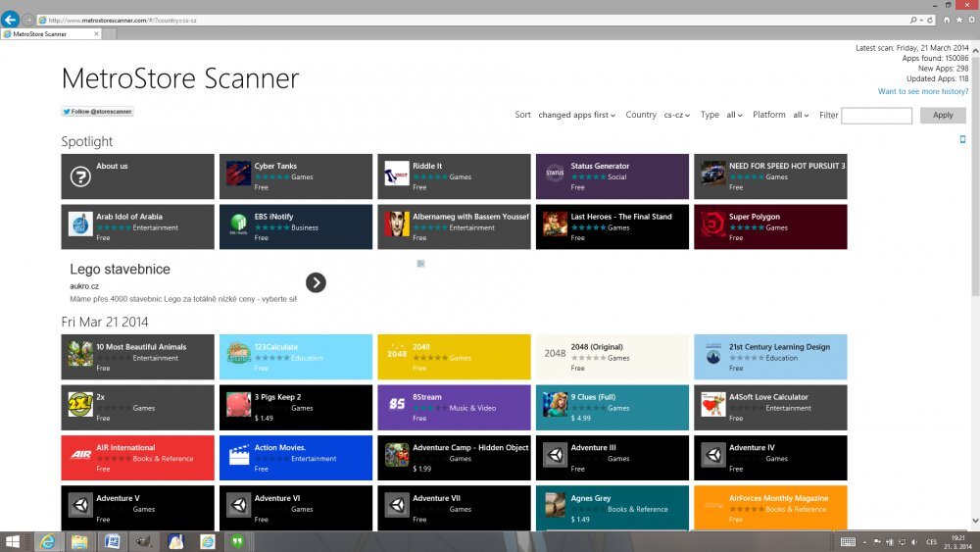
Task: Select the MetroStore Scanner browser tab
Action: pos(49,34)
